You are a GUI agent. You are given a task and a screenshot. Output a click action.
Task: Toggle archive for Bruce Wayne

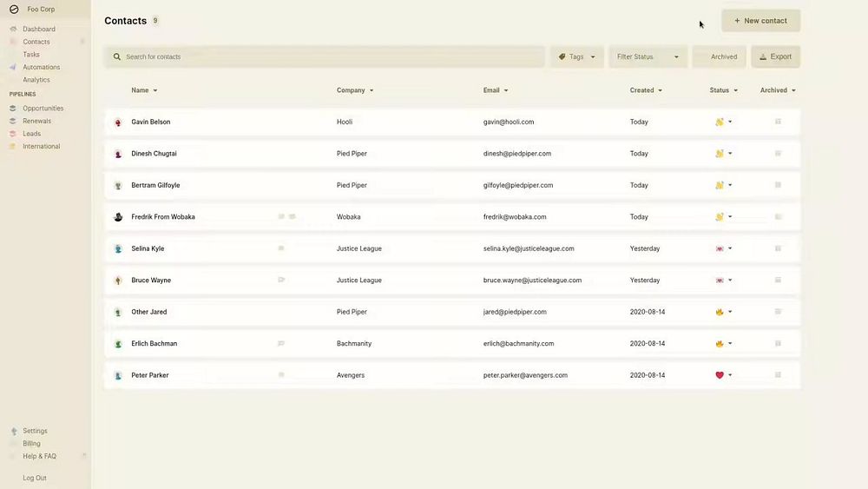(778, 280)
